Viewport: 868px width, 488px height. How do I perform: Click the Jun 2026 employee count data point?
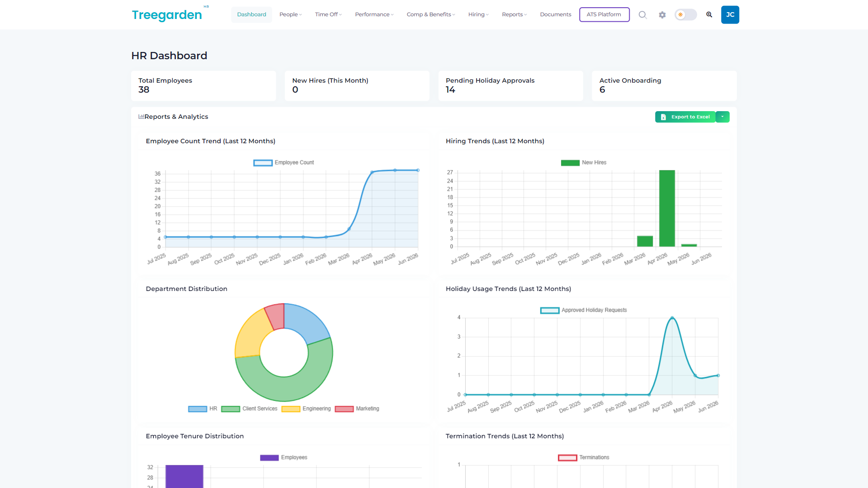tap(418, 170)
